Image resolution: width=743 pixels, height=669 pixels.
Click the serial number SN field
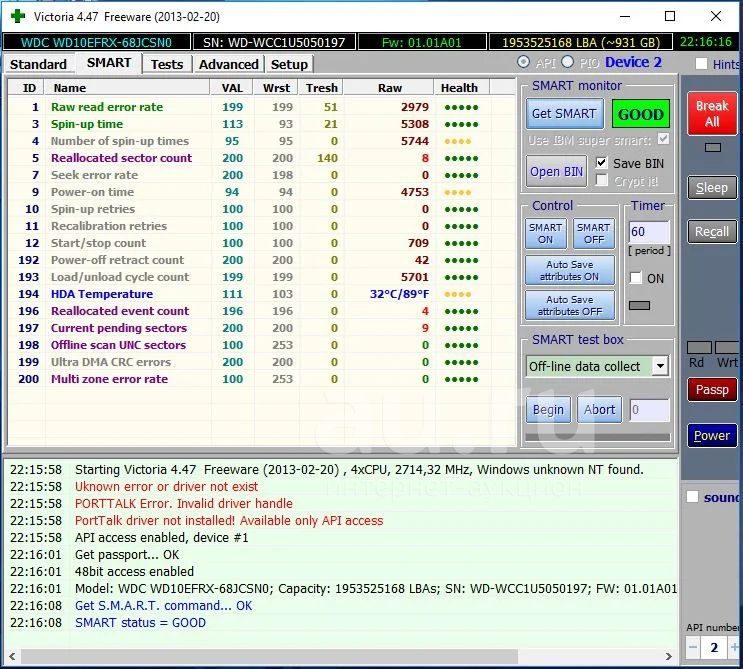point(274,42)
